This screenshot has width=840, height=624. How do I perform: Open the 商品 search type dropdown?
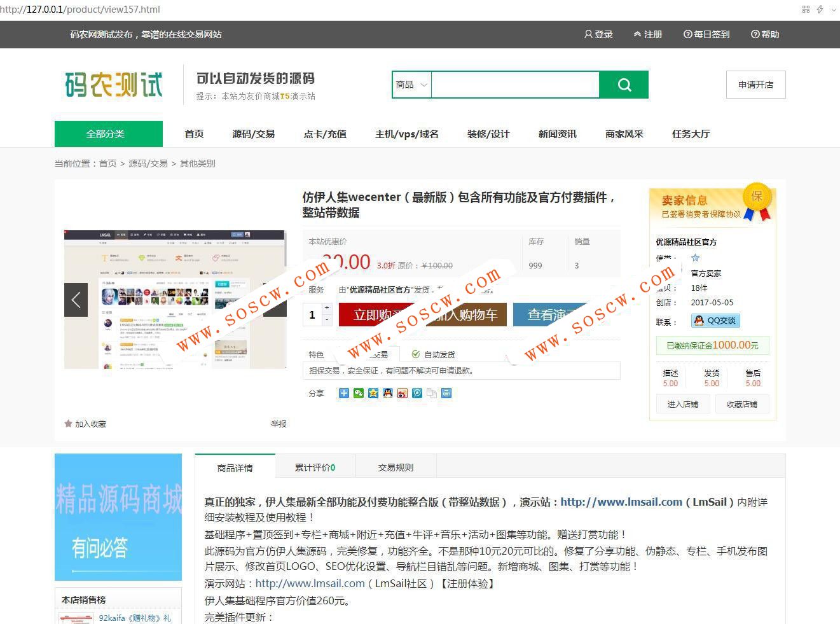coord(411,85)
